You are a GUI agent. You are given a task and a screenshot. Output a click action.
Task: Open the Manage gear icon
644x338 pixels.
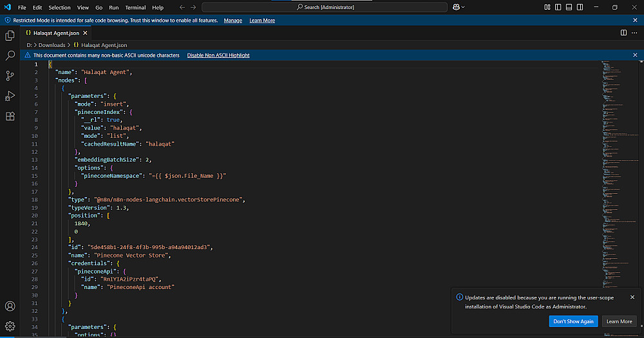[x=10, y=326]
